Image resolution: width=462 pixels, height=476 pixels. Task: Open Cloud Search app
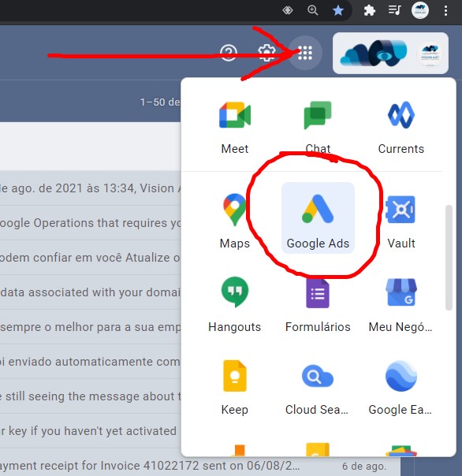[318, 388]
